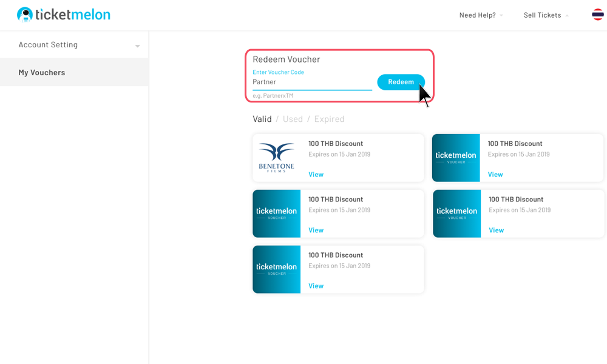Click View on the middle-right voucher card

496,230
